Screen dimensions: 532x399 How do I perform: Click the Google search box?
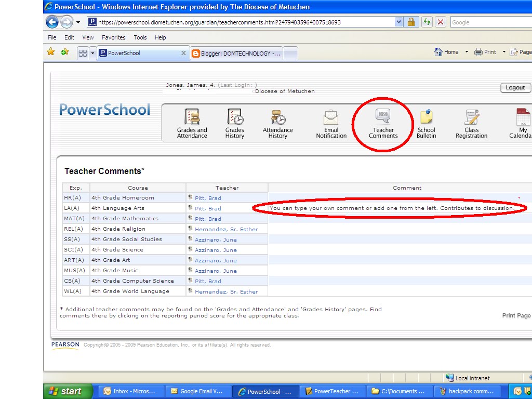click(x=491, y=22)
